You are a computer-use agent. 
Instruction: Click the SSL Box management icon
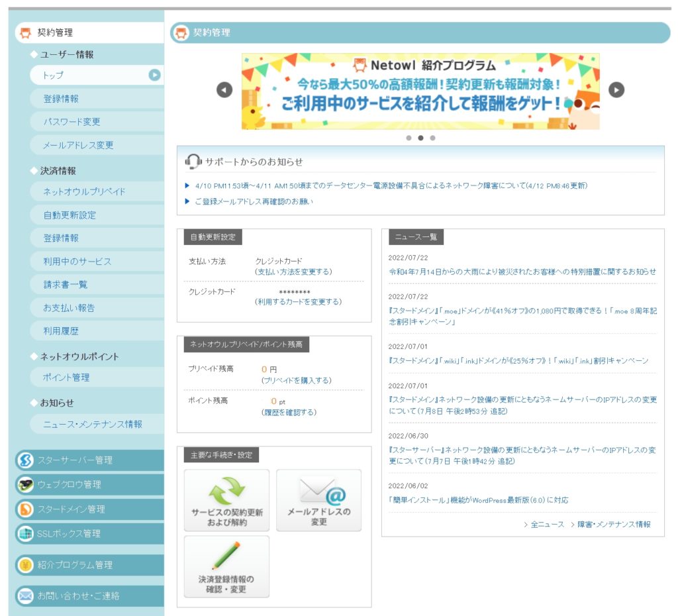click(x=25, y=533)
